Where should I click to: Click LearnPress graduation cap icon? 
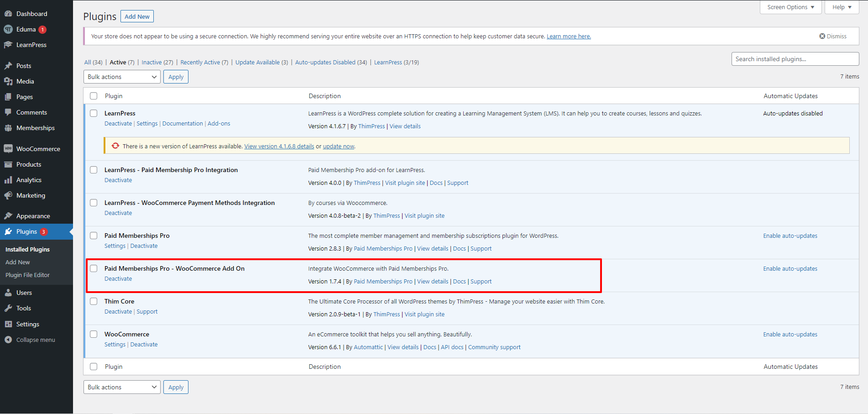(8, 45)
